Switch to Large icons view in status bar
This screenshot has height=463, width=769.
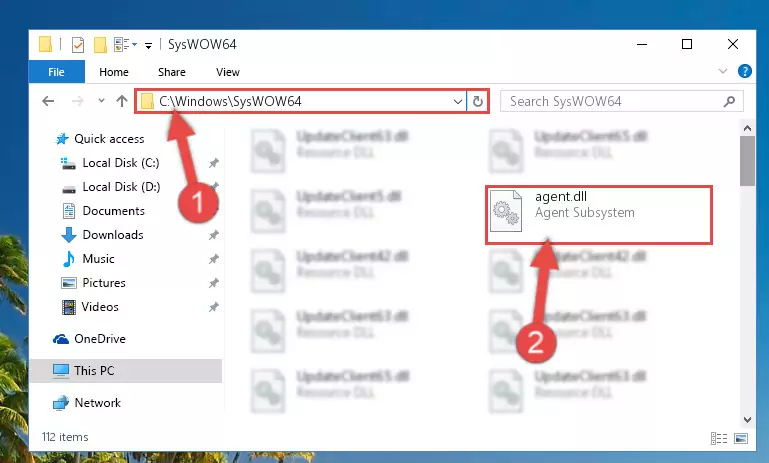(741, 438)
